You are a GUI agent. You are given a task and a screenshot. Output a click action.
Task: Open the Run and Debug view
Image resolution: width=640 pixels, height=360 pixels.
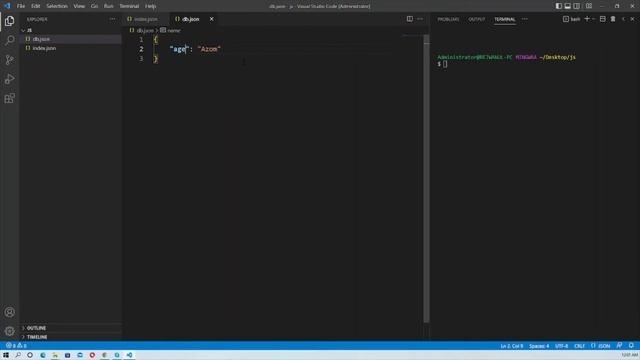coord(9,79)
